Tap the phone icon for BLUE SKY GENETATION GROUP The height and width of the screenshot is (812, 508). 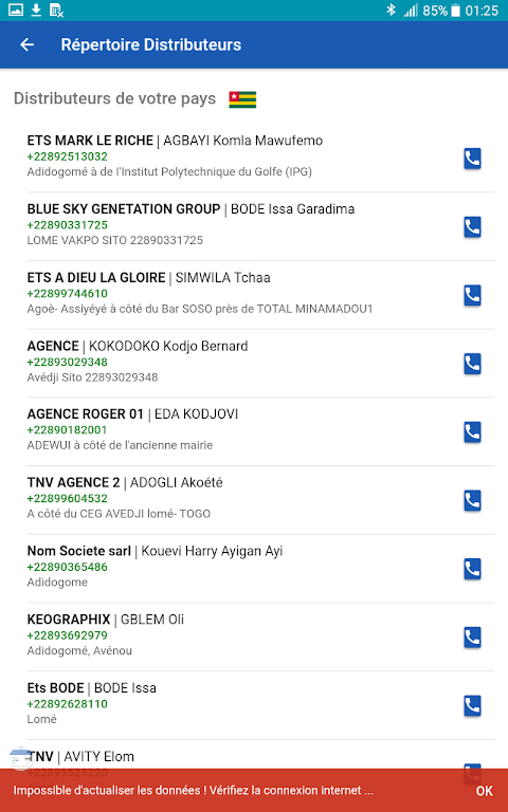(472, 227)
